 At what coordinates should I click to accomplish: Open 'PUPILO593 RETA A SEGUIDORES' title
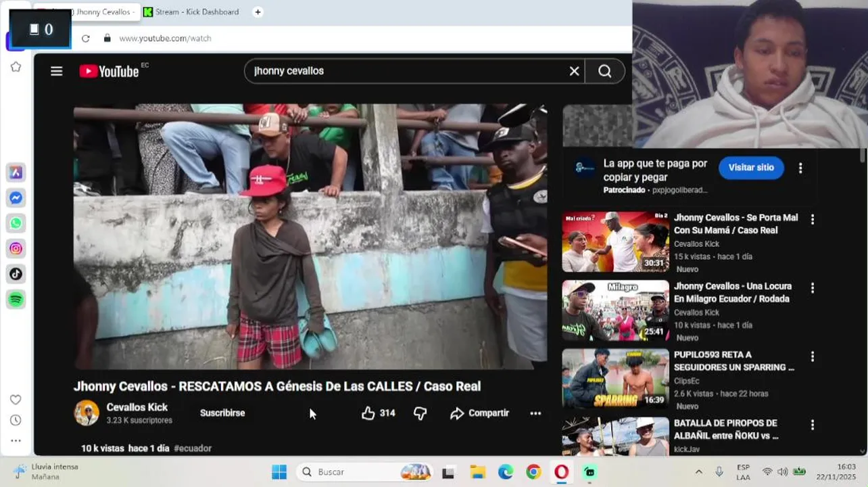pos(734,361)
